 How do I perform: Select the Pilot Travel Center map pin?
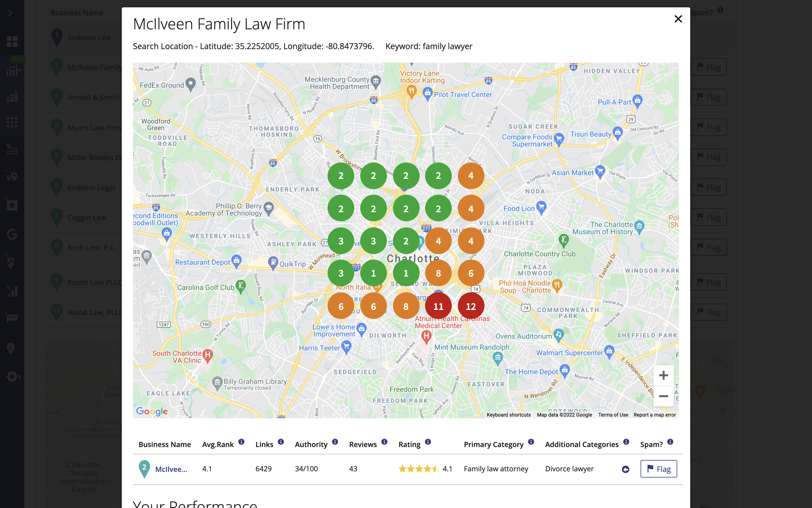pos(427,93)
